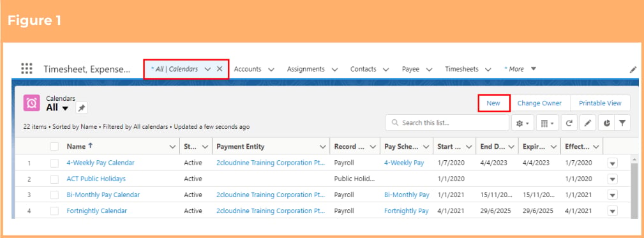Open Payment Entity column actions chevron
The height and width of the screenshot is (238, 644).
click(x=323, y=147)
